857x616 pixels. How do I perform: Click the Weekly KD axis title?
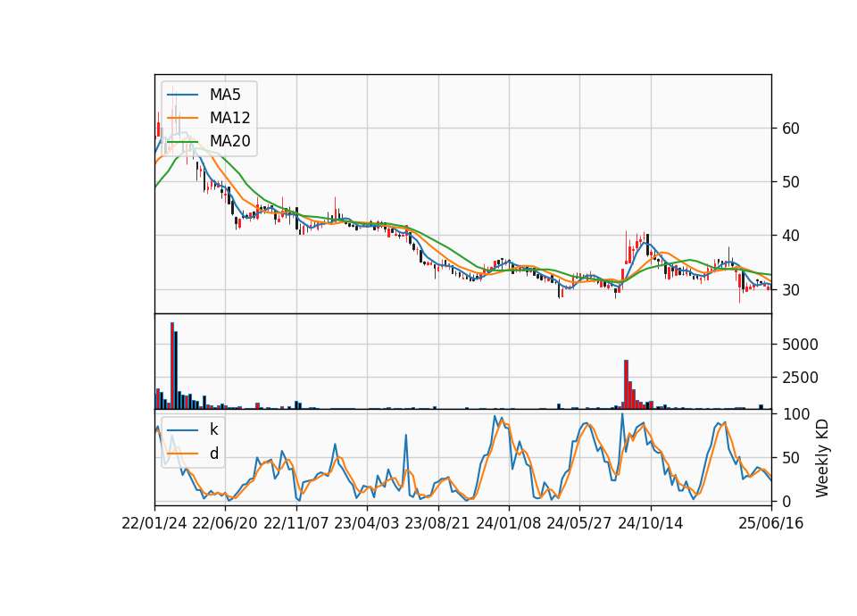coord(822,458)
